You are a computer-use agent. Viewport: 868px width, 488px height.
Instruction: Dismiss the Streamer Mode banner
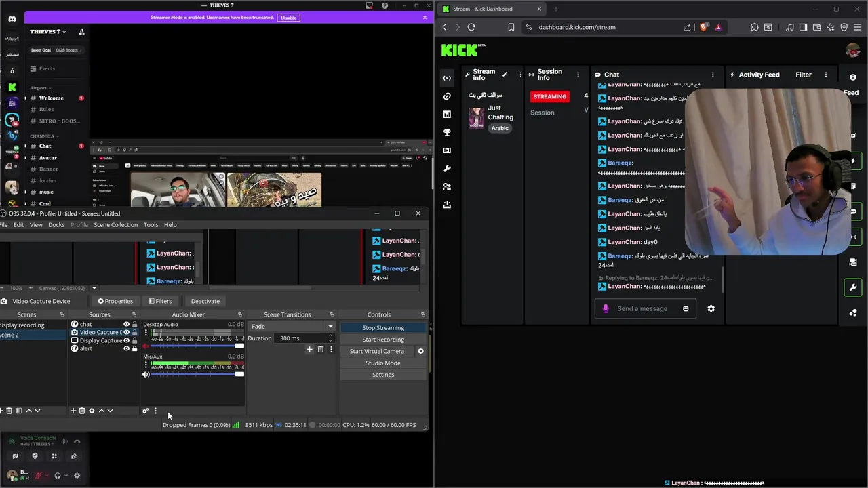[x=425, y=17]
